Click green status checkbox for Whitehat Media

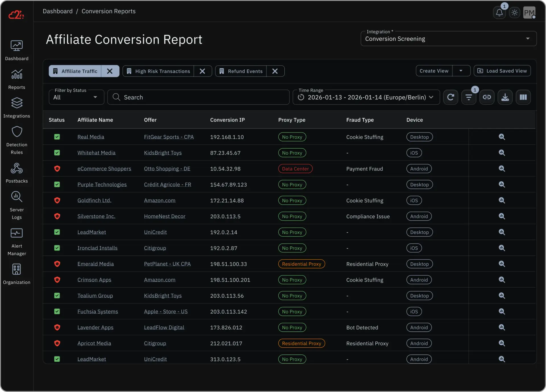click(57, 153)
